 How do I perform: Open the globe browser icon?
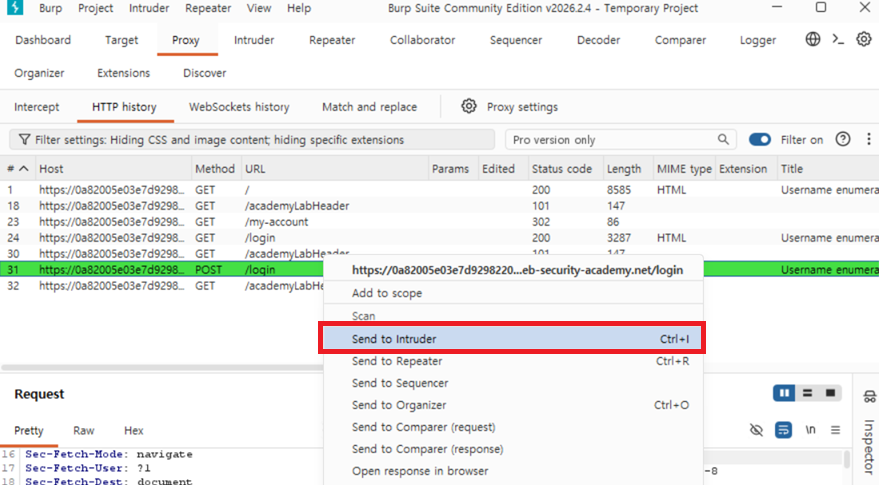pyautogui.click(x=812, y=39)
